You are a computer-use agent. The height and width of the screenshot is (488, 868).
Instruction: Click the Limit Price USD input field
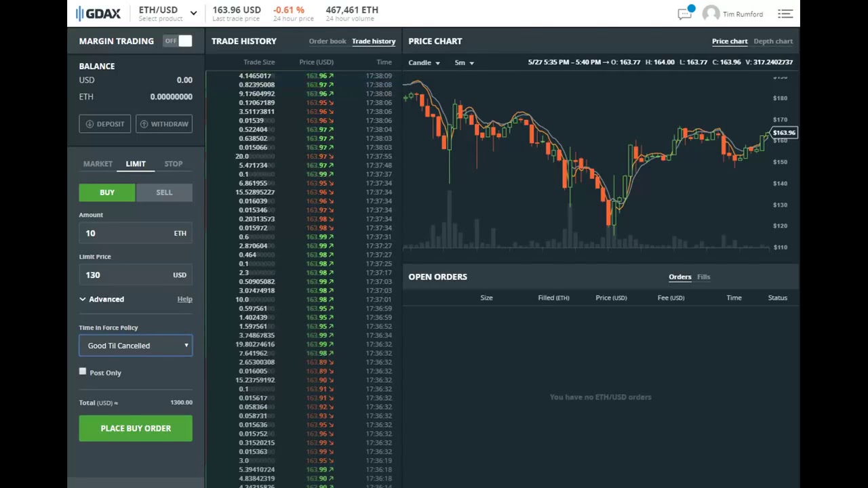click(x=136, y=275)
